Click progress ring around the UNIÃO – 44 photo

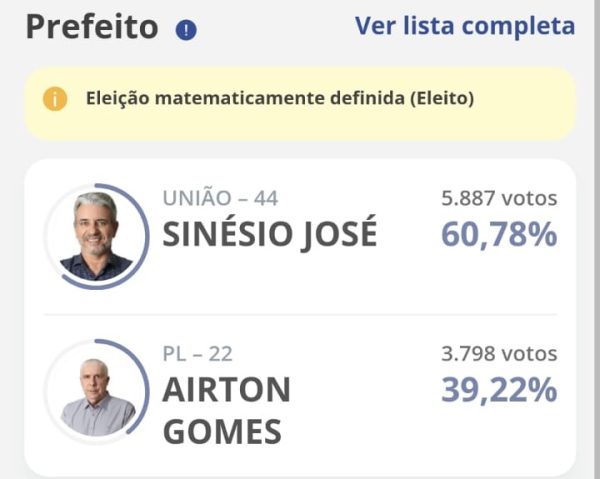147,236
